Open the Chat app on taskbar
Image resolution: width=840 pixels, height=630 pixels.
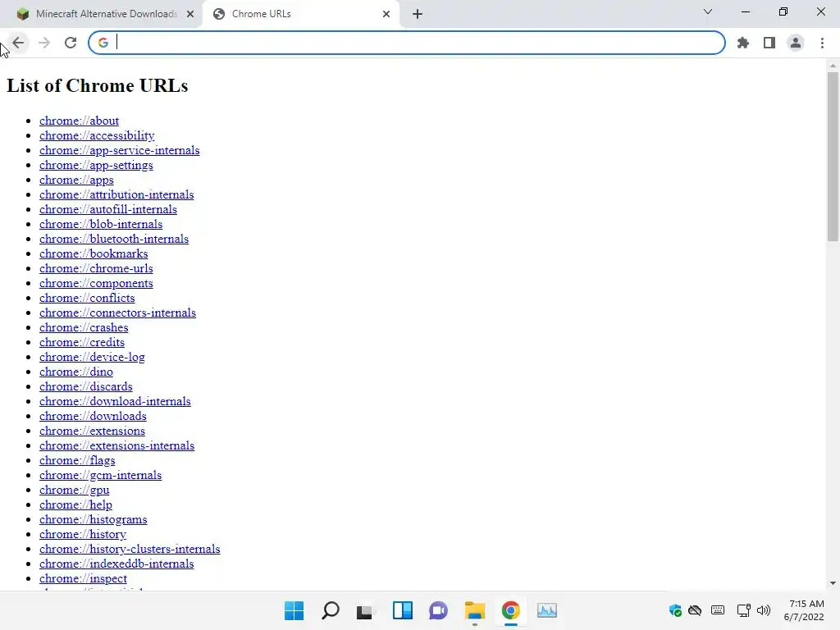[x=439, y=610]
